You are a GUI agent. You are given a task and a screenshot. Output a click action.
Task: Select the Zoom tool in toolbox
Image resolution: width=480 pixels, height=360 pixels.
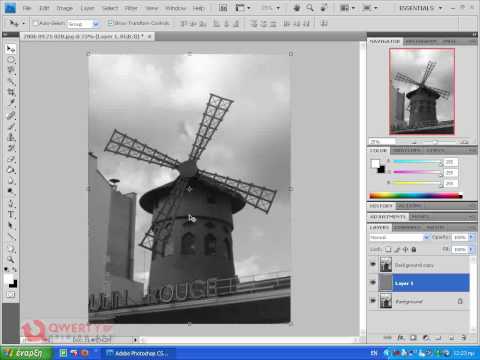coord(11,259)
